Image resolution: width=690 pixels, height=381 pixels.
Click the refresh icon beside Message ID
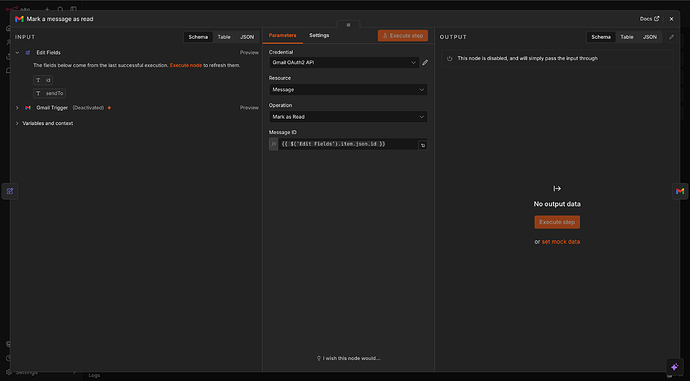coord(423,145)
